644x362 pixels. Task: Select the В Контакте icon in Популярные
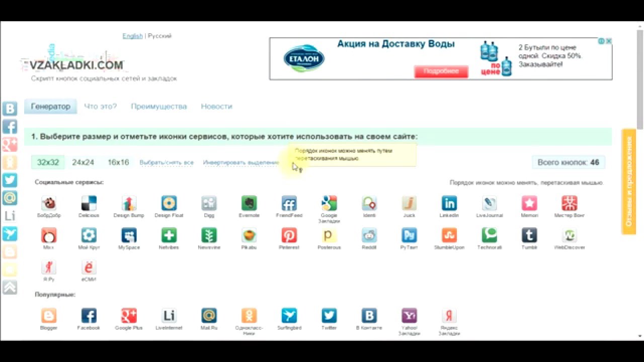click(x=369, y=316)
